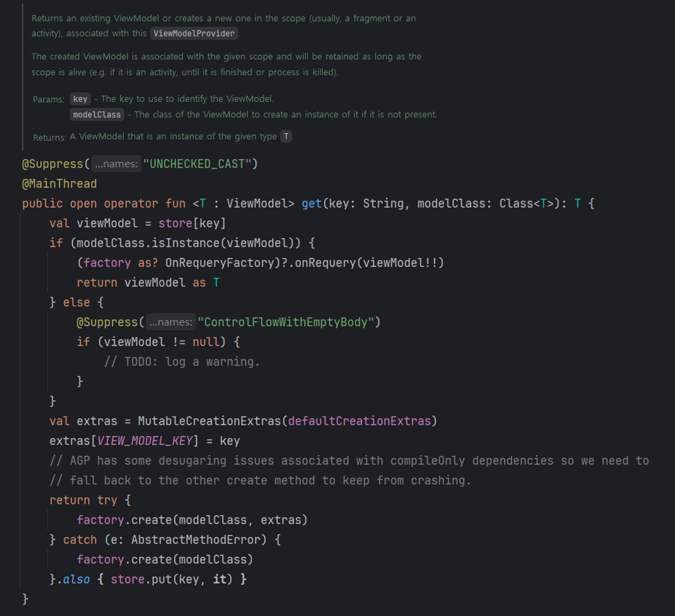
Task: Click the modelClass param tag in docs
Action: pyautogui.click(x=97, y=114)
